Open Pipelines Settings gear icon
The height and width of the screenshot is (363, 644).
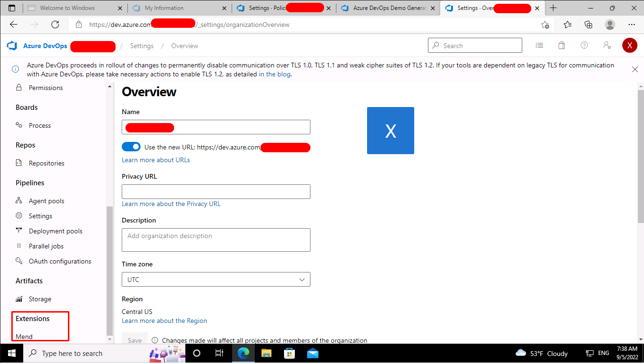19,215
